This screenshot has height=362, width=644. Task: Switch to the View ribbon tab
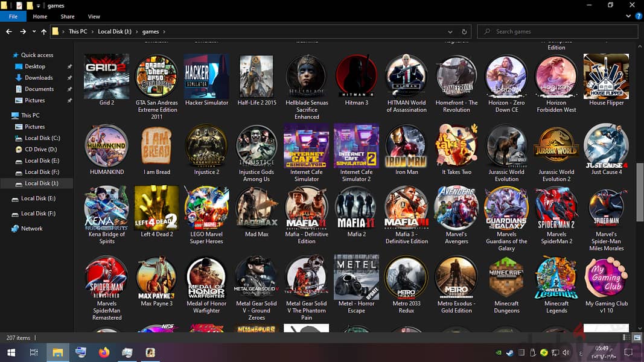(94, 16)
